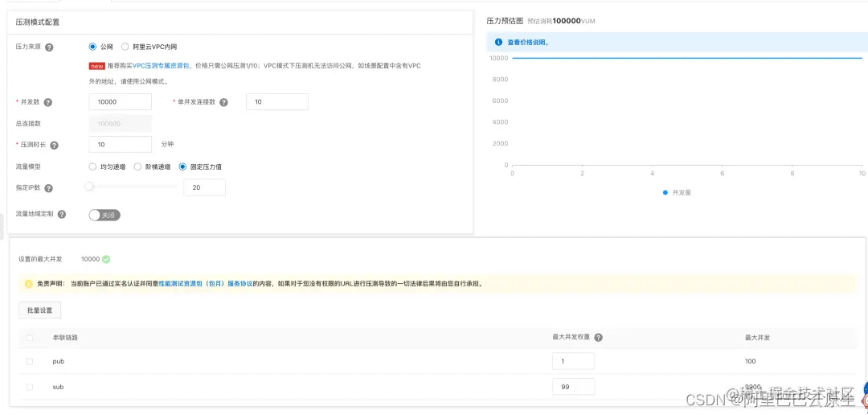Screen dimensions: 868x415
Task: Click 分钟 unit label
Action: tap(167, 144)
